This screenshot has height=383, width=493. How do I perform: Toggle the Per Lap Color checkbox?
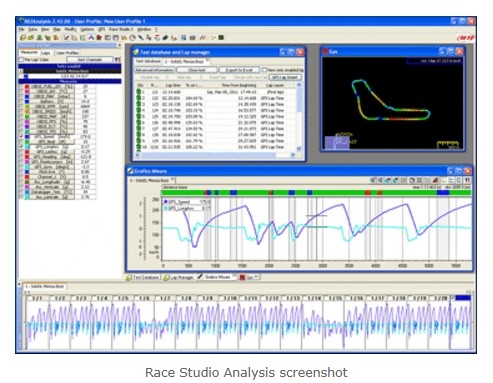tap(21, 60)
